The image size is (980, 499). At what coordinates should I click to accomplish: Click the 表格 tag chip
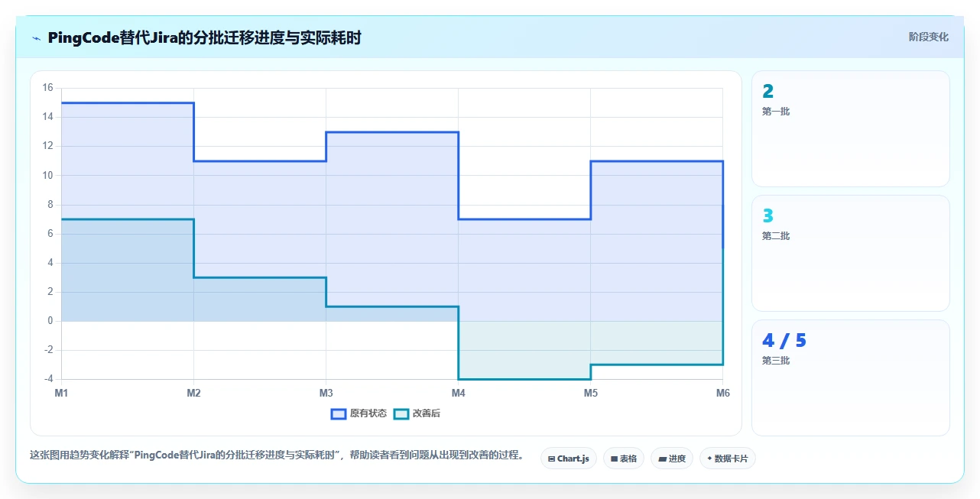624,458
